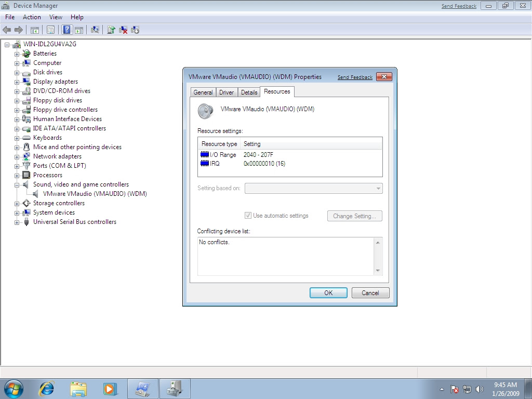Image resolution: width=532 pixels, height=399 pixels.
Task: Click the blue Help question mark icon
Action: coord(67,30)
